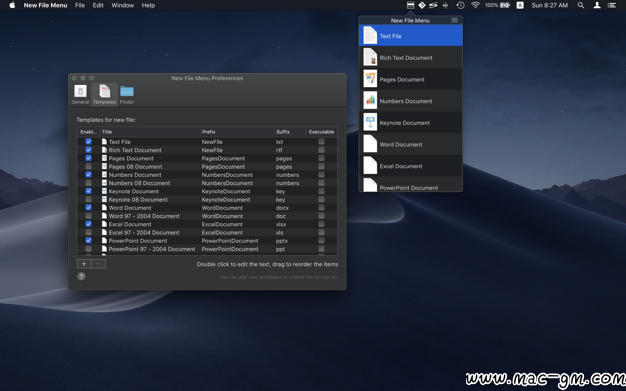Click the clock showing Sun 8:27 AM
626x391 pixels.
point(549,5)
